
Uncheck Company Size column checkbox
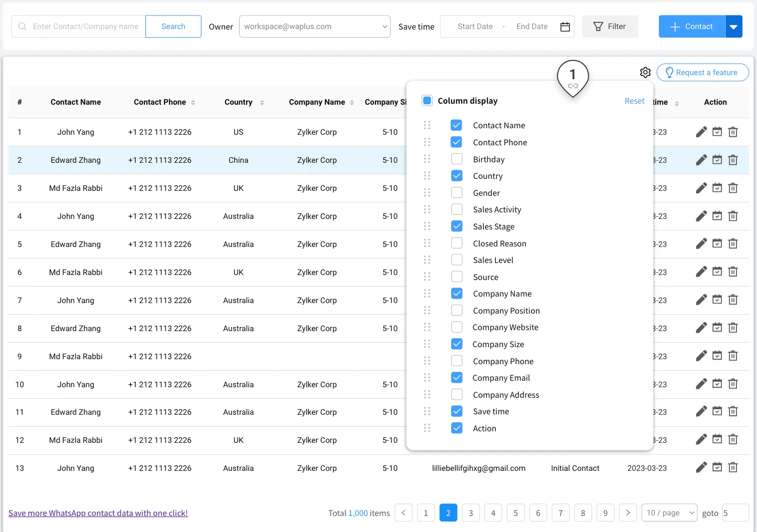(x=456, y=344)
